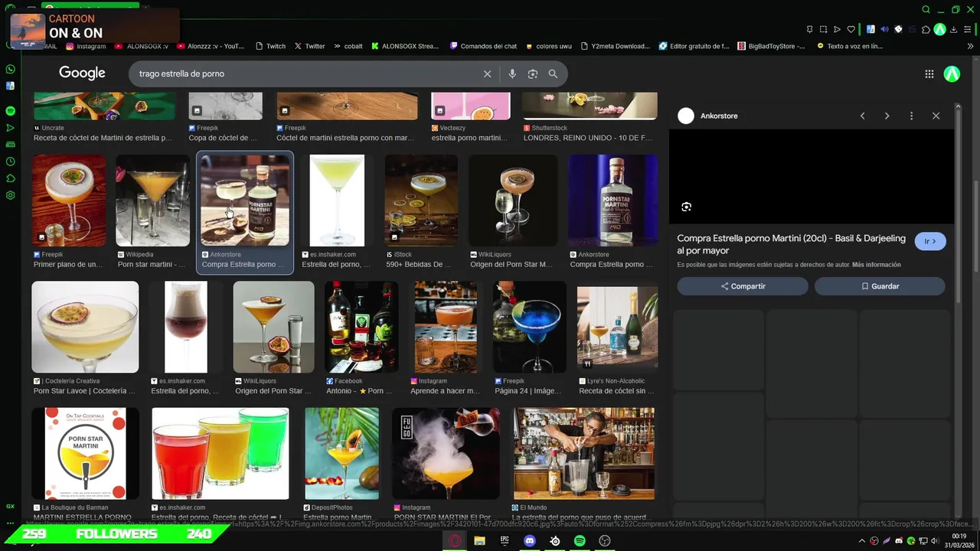This screenshot has height=551, width=980.
Task: Show hidden system tray icons chevron
Action: point(862,541)
